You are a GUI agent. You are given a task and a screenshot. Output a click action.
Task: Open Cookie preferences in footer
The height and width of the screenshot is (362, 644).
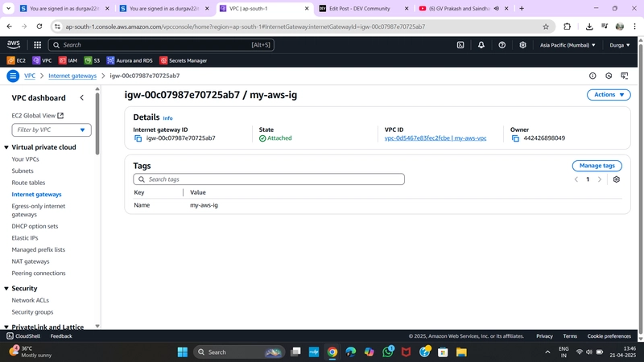point(609,336)
